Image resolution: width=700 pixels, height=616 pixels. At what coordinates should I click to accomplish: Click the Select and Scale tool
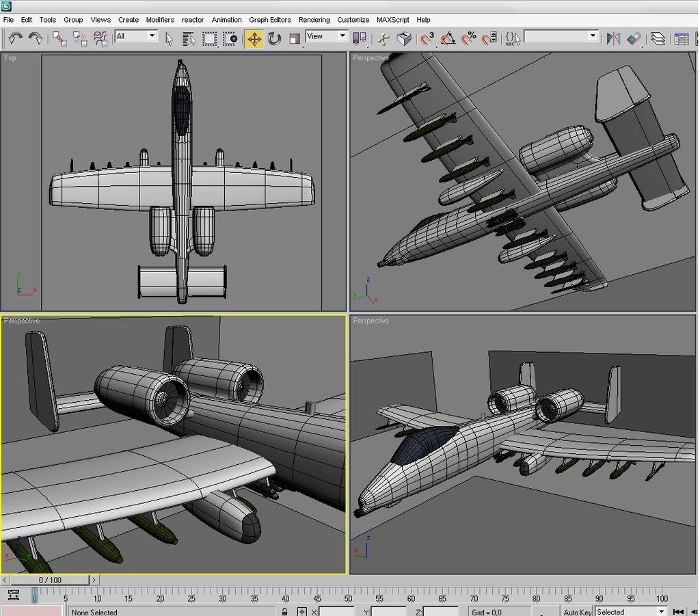pyautogui.click(x=295, y=38)
